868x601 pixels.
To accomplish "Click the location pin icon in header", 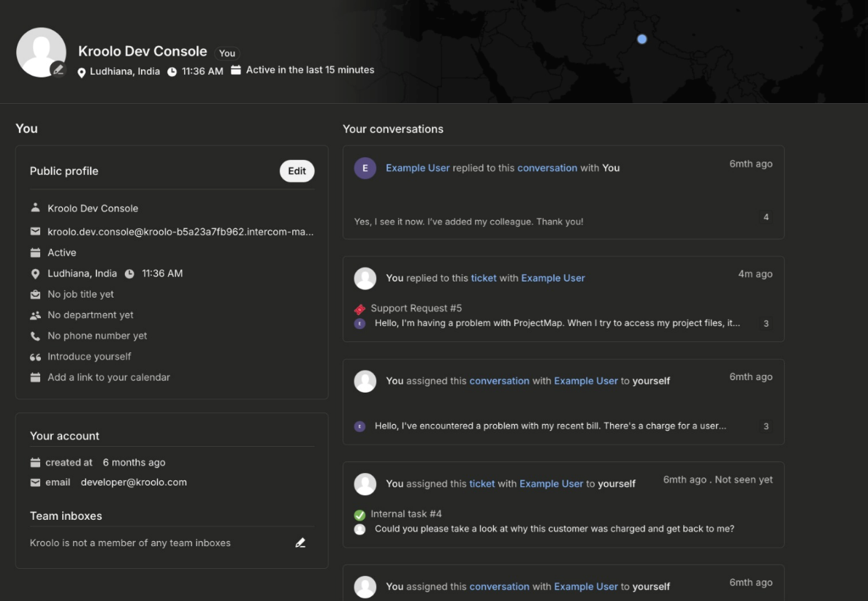I will coord(82,72).
